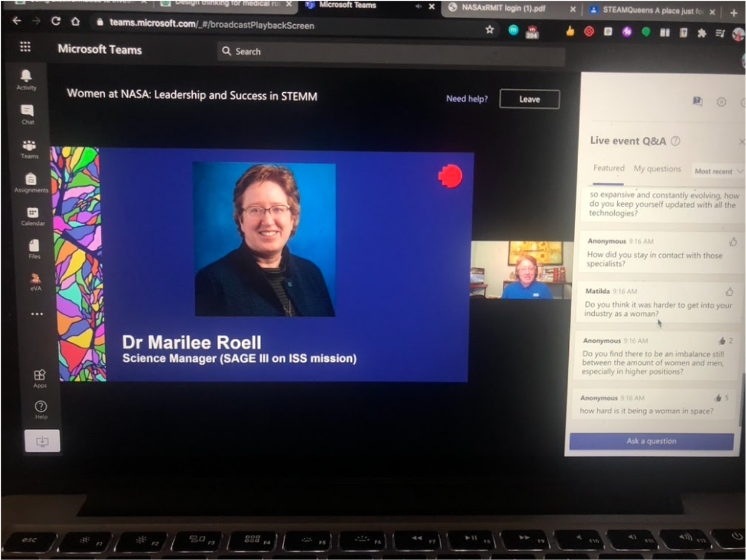Open Assignments in the Teams sidebar
The image size is (746, 560).
click(x=30, y=183)
